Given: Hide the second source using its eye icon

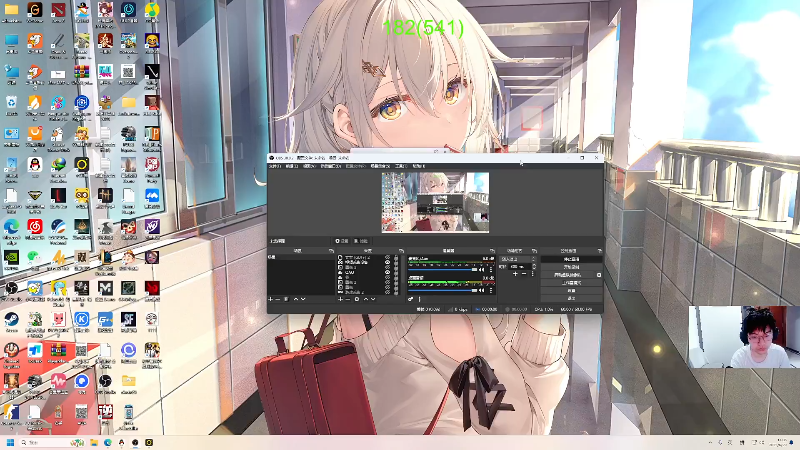Looking at the screenshot, I should point(388,262).
